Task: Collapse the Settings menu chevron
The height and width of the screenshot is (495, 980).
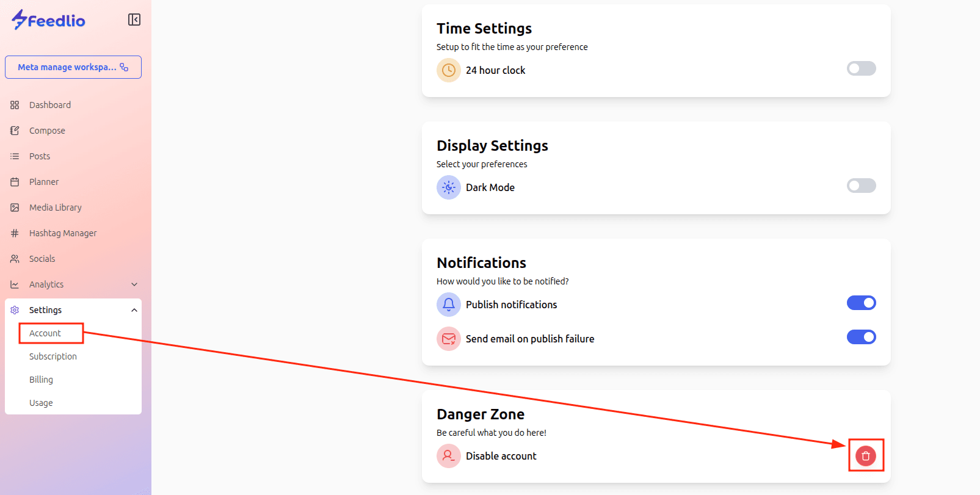Action: pyautogui.click(x=134, y=310)
